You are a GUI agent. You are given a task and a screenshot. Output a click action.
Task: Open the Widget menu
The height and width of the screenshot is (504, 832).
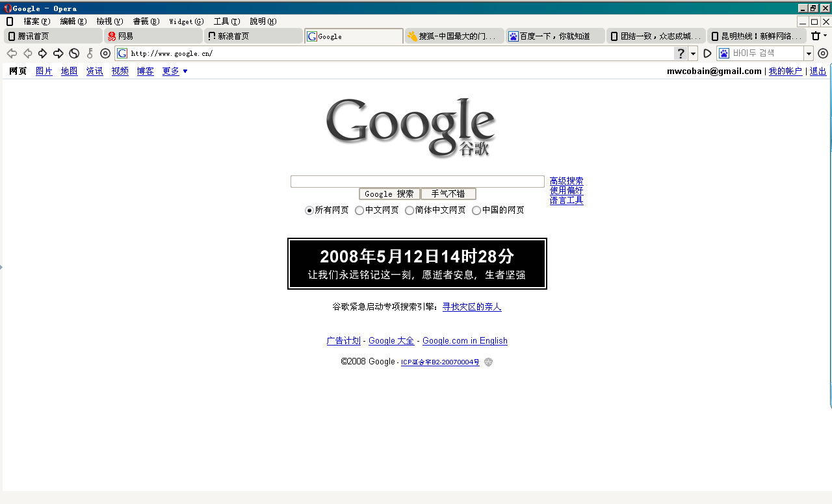[187, 21]
